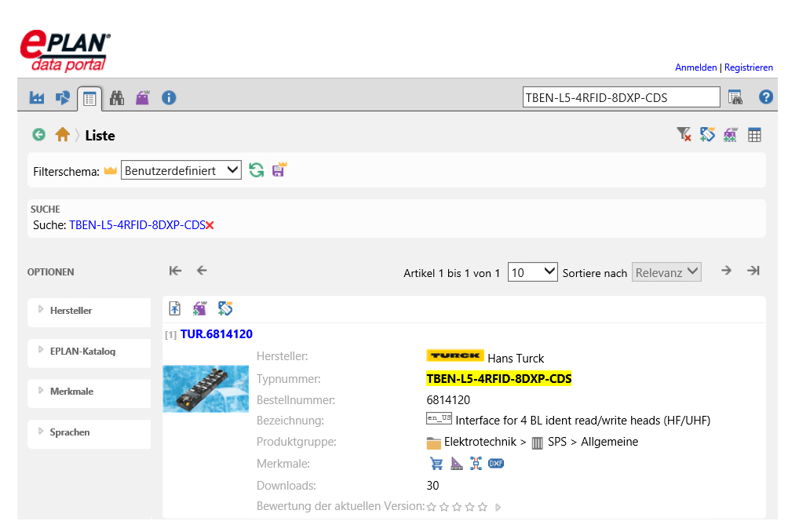Viewport: 799px width, 532px height.
Task: Expand rating details arrow after the stars
Action: pos(498,507)
